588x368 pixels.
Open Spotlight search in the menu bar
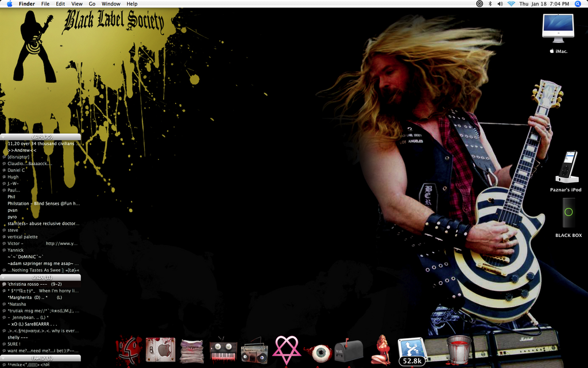[578, 4]
